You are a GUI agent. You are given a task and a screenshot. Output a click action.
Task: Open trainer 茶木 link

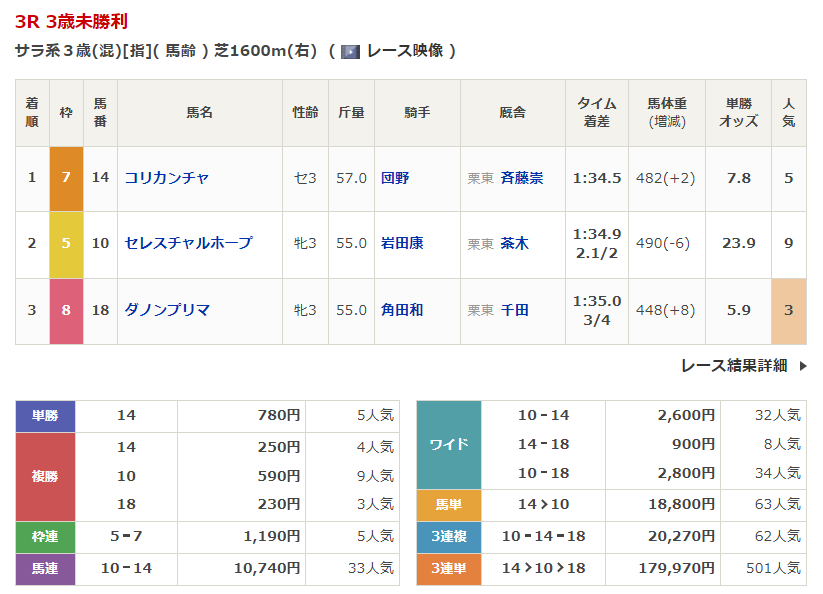pyautogui.click(x=514, y=243)
